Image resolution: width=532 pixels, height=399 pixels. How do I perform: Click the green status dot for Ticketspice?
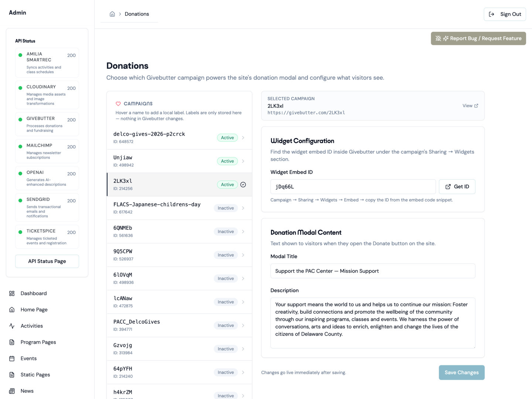[x=20, y=232]
